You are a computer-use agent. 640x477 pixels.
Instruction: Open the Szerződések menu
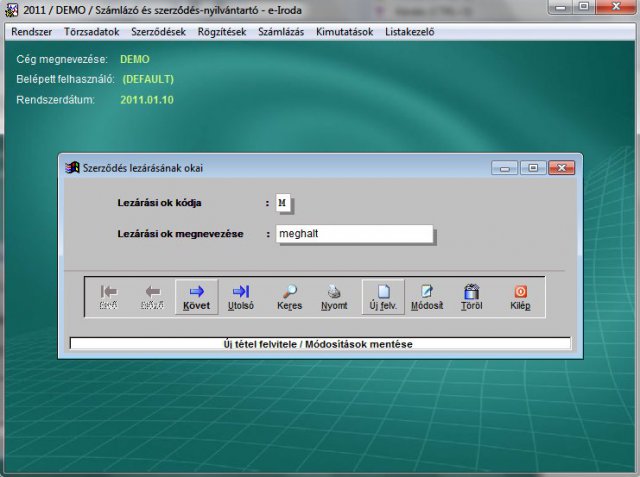pyautogui.click(x=159, y=31)
